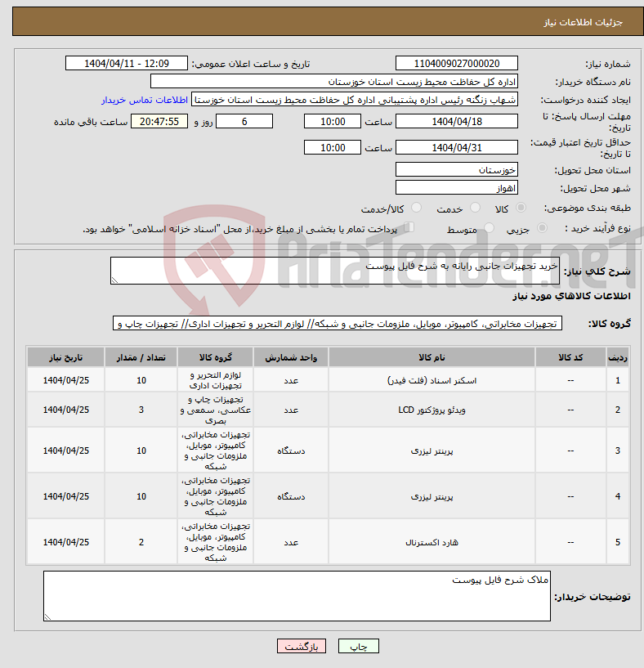Click the price validity time field 10:00
The height and width of the screenshot is (668, 644).
333,148
